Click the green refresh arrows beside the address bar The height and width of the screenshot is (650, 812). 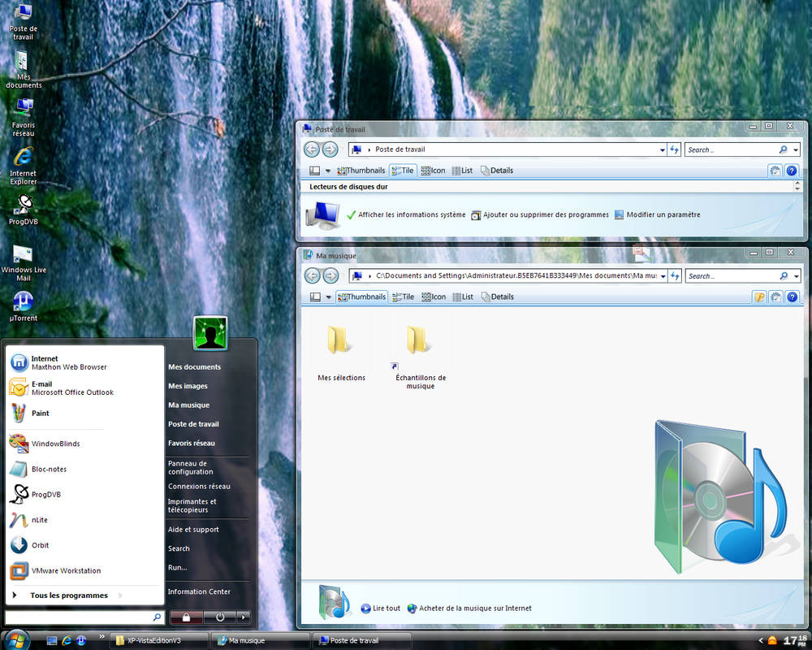675,275
